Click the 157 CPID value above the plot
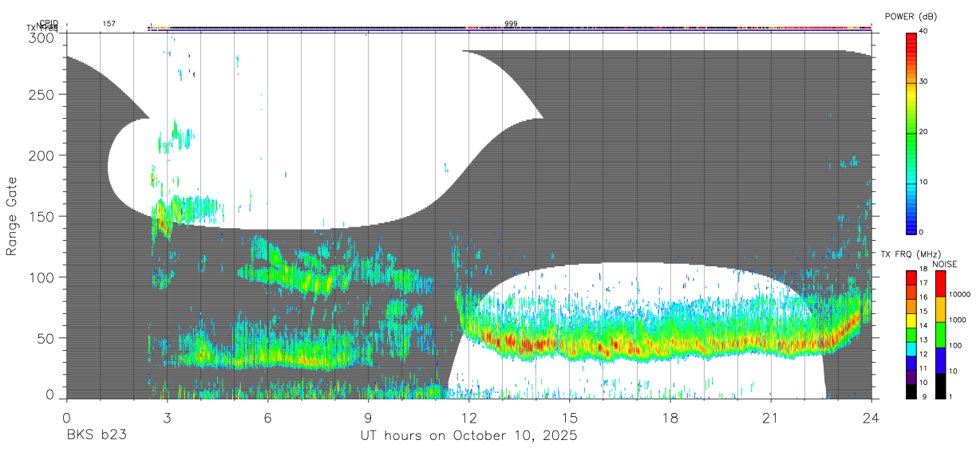Image resolution: width=980 pixels, height=452 pixels. 109,24
